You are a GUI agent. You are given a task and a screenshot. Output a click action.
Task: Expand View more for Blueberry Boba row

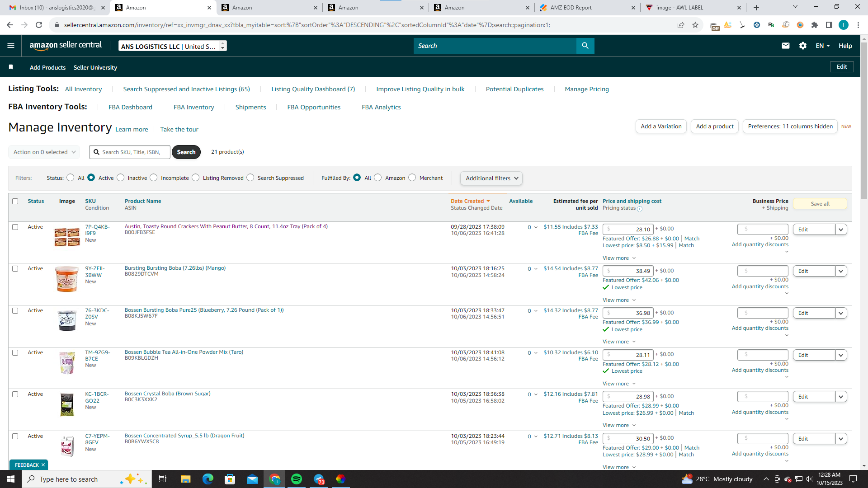coord(619,342)
